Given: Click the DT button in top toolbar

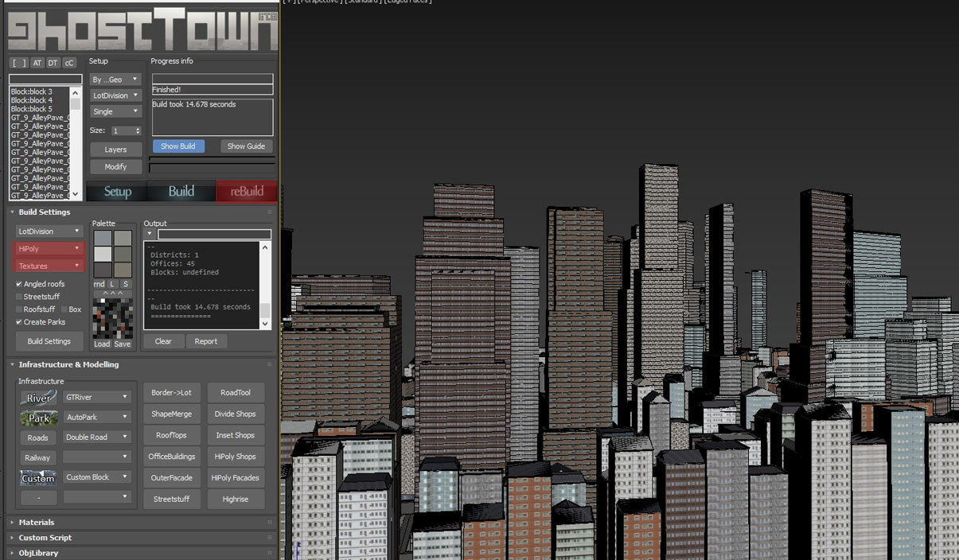Looking at the screenshot, I should pyautogui.click(x=53, y=63).
